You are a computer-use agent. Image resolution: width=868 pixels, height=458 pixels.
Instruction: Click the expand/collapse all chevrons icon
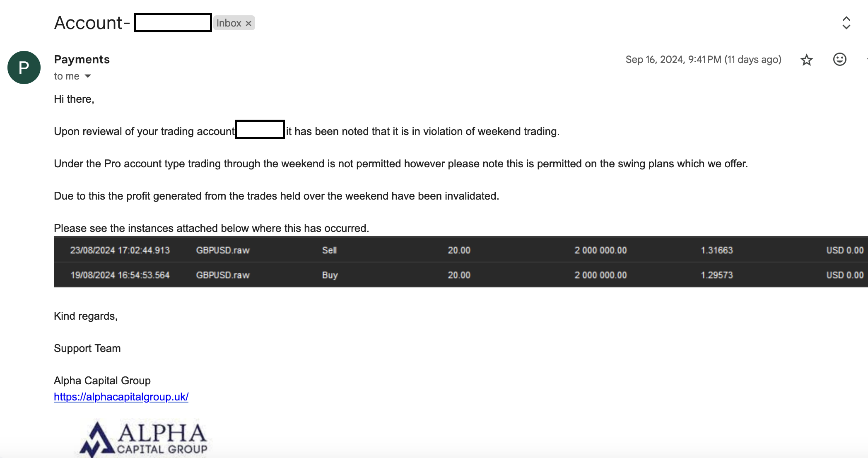pyautogui.click(x=846, y=23)
